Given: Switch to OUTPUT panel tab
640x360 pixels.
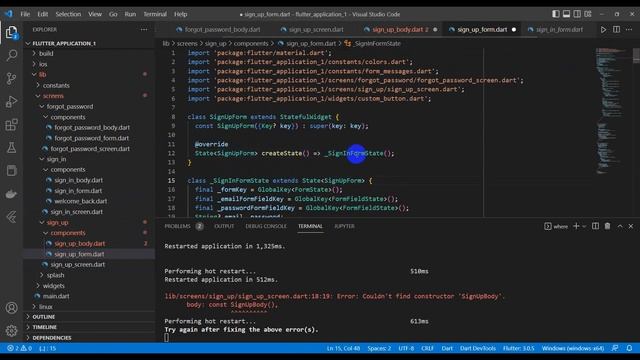Looking at the screenshot, I should click(x=224, y=226).
